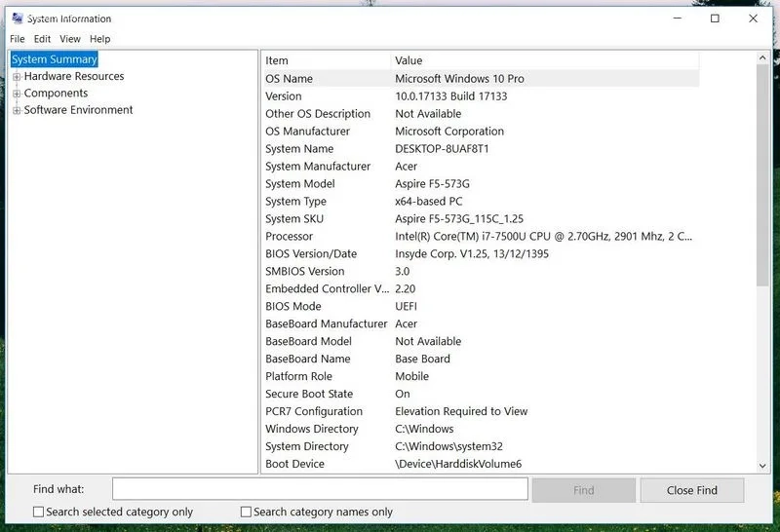Select the System Type row

(x=481, y=202)
